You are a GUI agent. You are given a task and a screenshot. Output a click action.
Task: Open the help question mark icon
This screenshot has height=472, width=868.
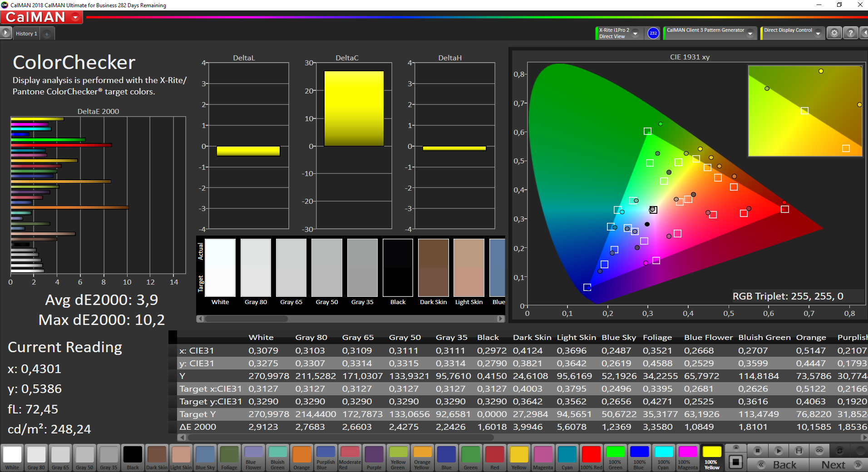tap(851, 33)
